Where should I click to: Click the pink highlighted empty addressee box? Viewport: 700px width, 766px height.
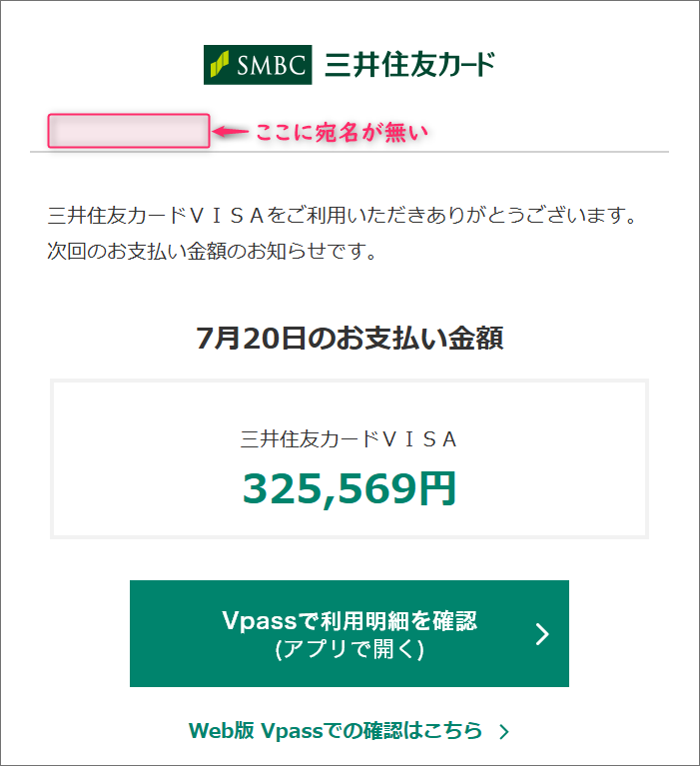[129, 131]
